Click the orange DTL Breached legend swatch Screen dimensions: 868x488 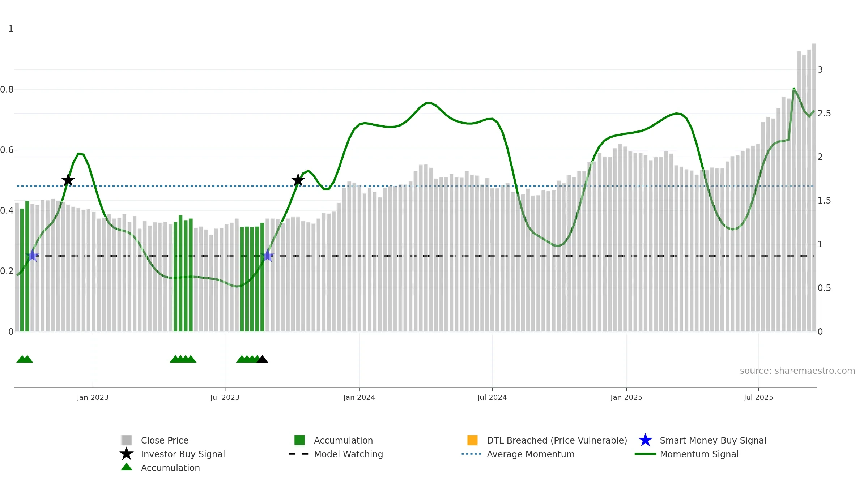472,440
